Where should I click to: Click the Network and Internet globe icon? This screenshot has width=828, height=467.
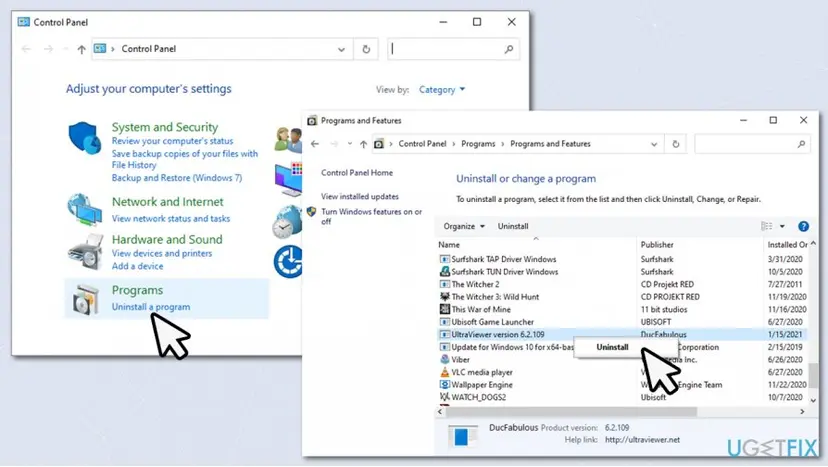[x=84, y=209]
